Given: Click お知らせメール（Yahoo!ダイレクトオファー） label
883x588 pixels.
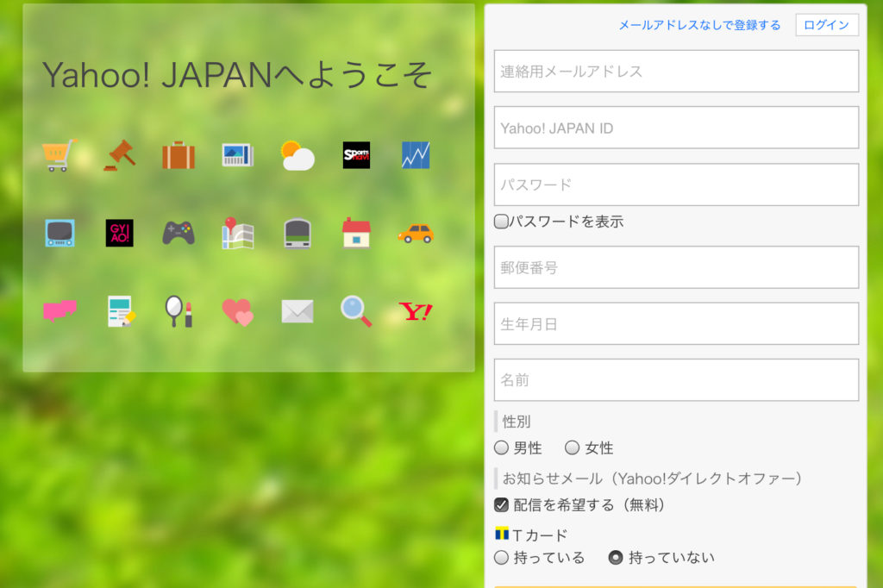Looking at the screenshot, I should point(652,479).
